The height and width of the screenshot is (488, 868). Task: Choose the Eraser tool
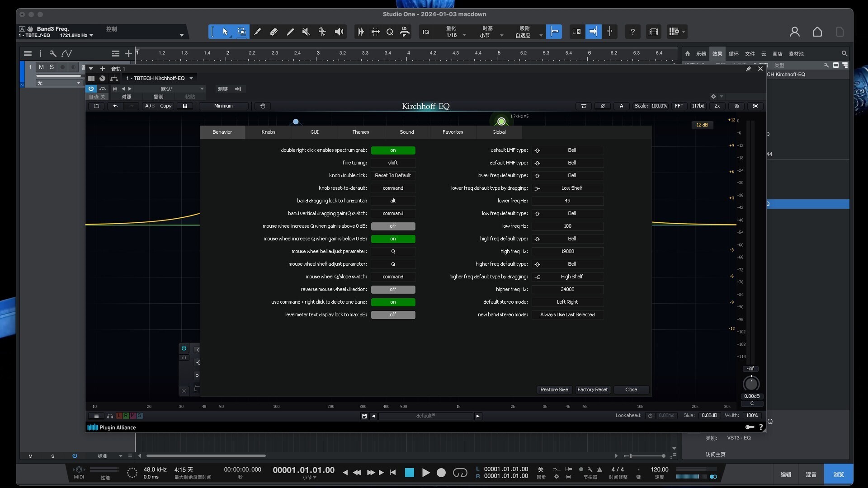tap(274, 32)
